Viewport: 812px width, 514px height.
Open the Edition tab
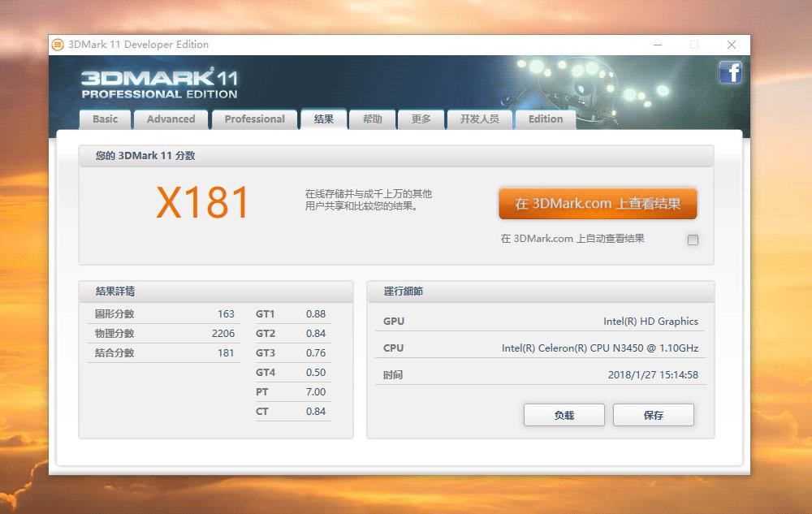point(546,119)
